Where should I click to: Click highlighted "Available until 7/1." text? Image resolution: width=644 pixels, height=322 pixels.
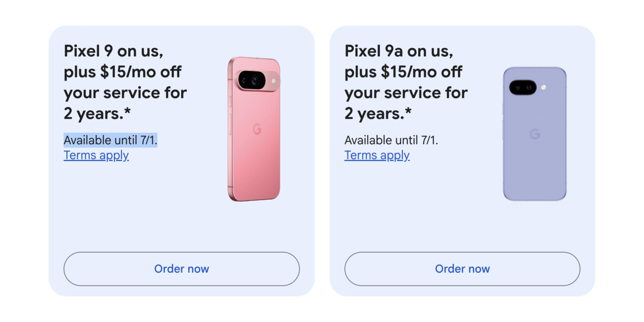(110, 140)
